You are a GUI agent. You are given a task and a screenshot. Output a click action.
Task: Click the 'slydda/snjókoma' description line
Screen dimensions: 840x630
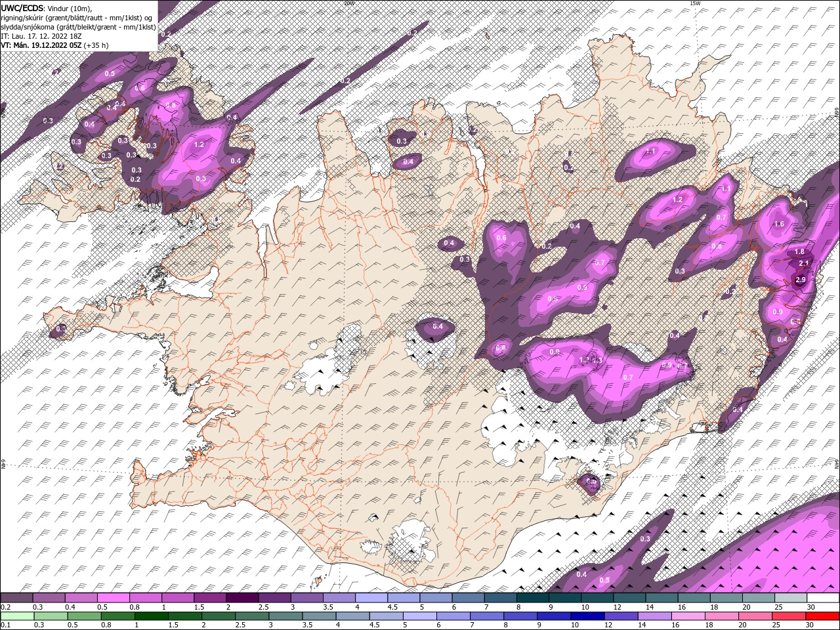[78, 27]
